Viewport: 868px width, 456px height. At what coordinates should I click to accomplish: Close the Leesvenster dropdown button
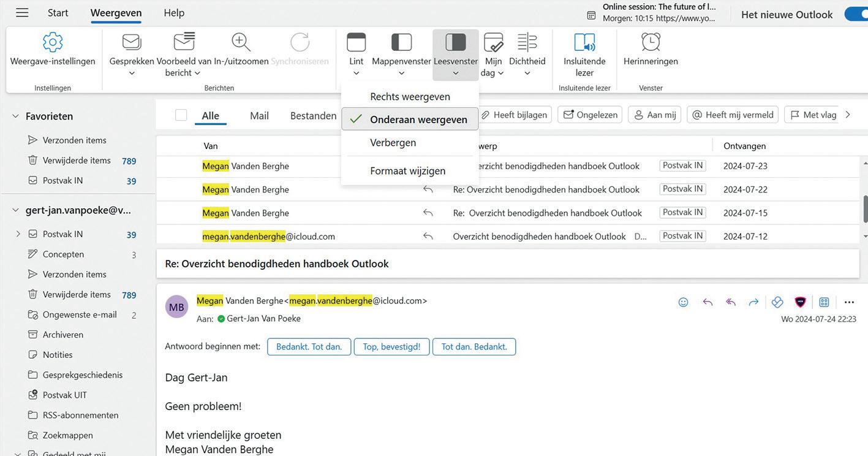[456, 55]
